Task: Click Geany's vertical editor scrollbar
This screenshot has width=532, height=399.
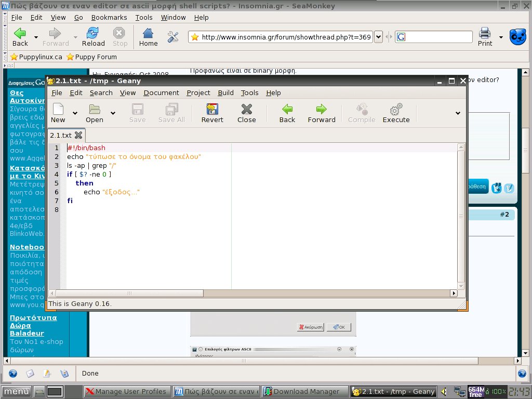Action: click(461, 216)
